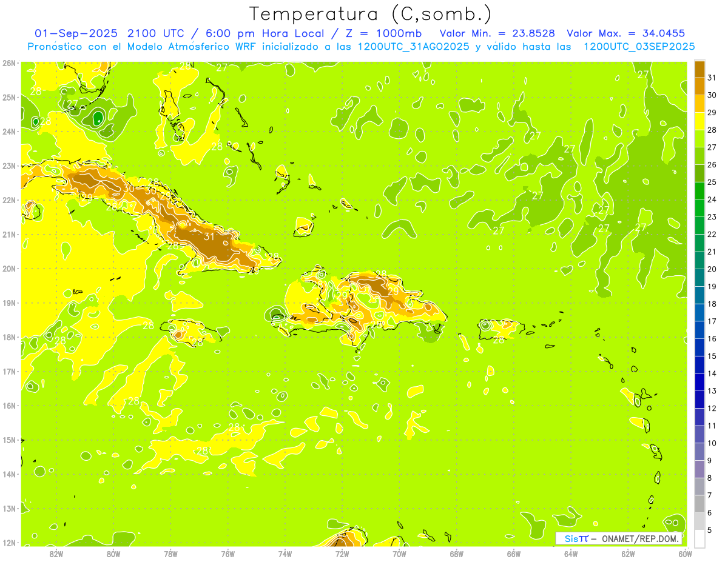Image resolution: width=728 pixels, height=562 pixels.
Task: Click the '12N' latitude axis label
Action: pyautogui.click(x=9, y=543)
